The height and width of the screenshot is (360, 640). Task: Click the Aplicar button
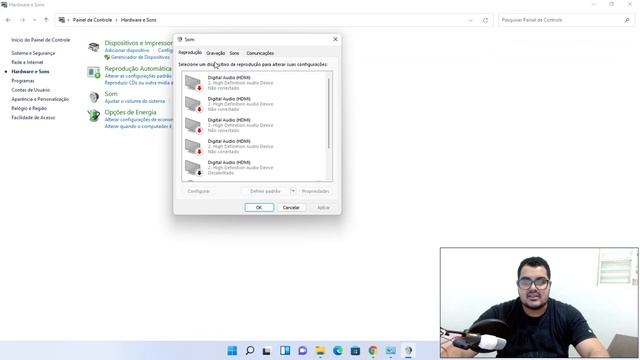[x=323, y=207]
